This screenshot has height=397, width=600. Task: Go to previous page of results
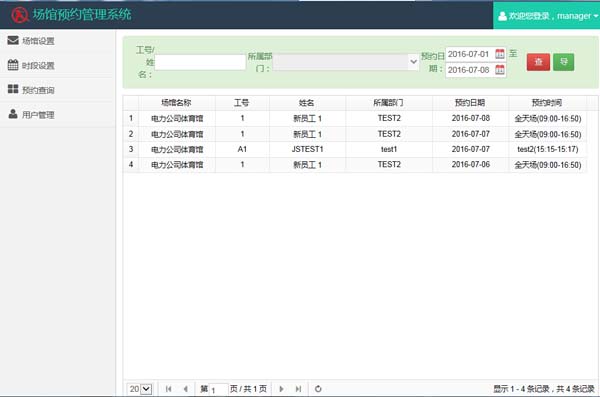(x=186, y=389)
